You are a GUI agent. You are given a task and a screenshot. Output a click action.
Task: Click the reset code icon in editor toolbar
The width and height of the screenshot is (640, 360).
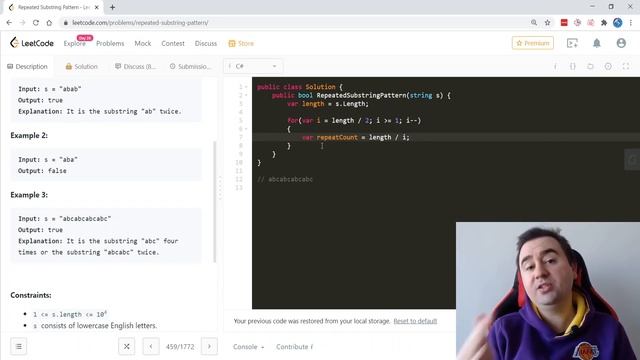pos(590,67)
